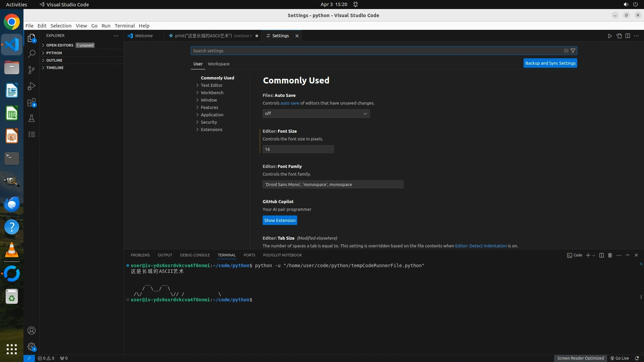Viewport: 644px width, 362px height.
Task: Open the Source Control view
Action: [x=32, y=70]
